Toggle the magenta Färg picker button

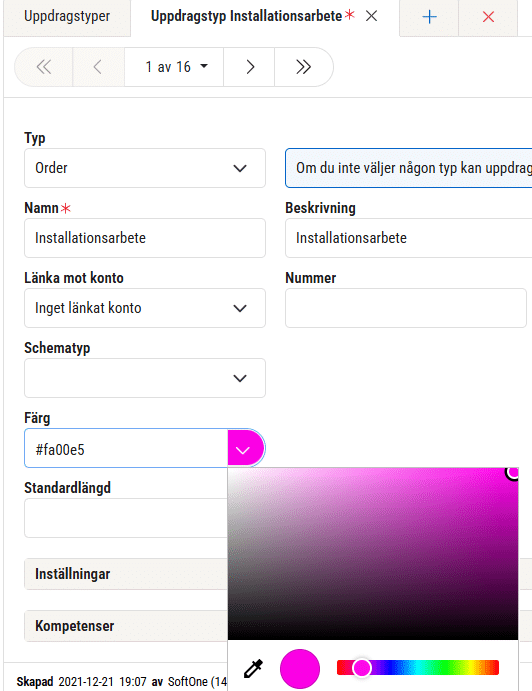tap(246, 449)
